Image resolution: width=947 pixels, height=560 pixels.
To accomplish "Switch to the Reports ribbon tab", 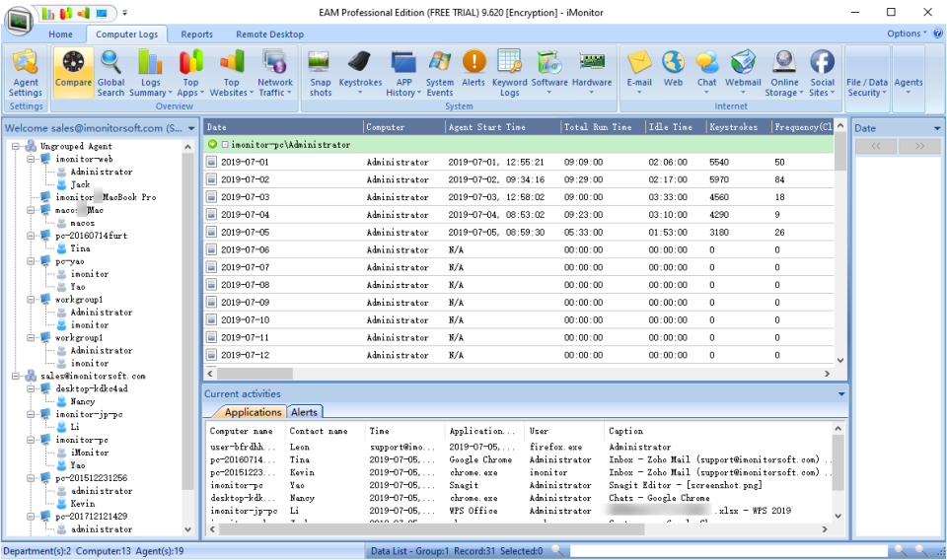I will pyautogui.click(x=196, y=35).
